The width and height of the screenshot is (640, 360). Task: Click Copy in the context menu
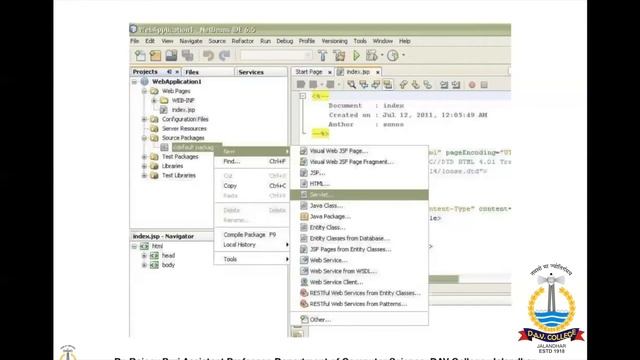(x=252, y=186)
